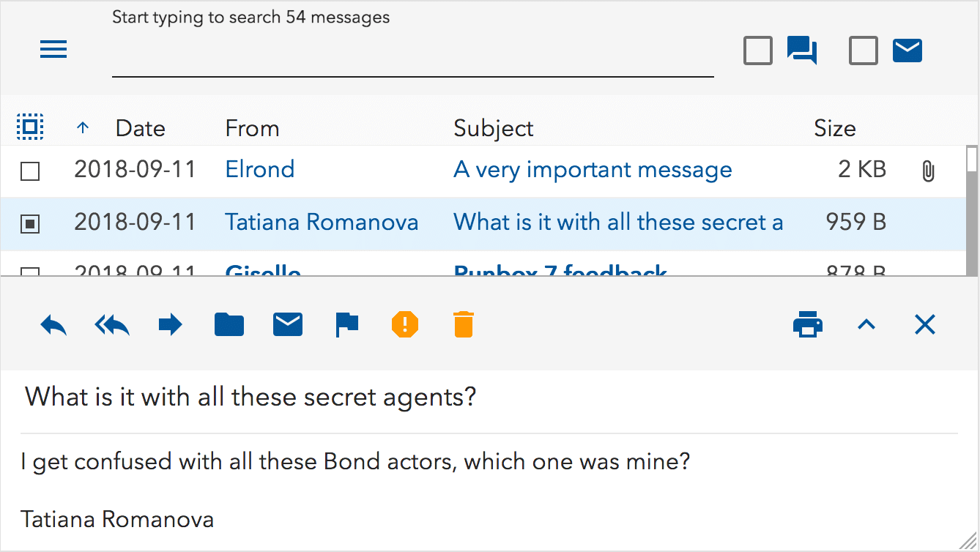Mark the message as unread with the envelope icon
Viewport: 980px width, 552px height.
click(x=287, y=324)
